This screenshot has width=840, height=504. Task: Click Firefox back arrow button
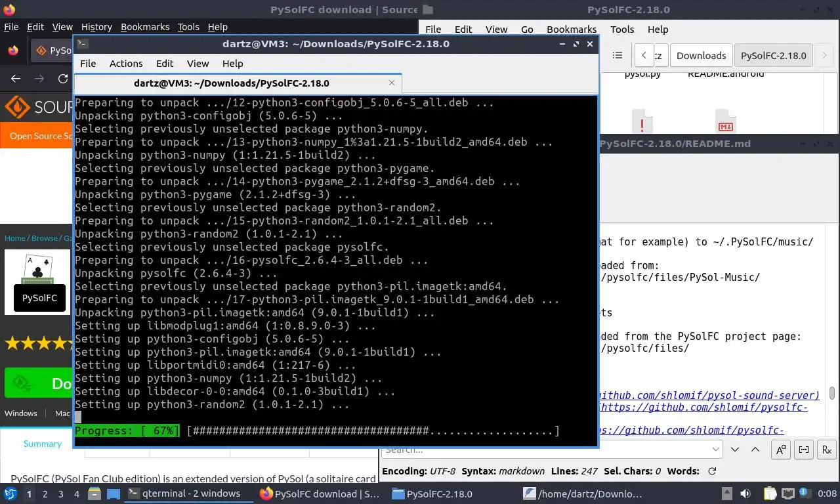point(16,79)
